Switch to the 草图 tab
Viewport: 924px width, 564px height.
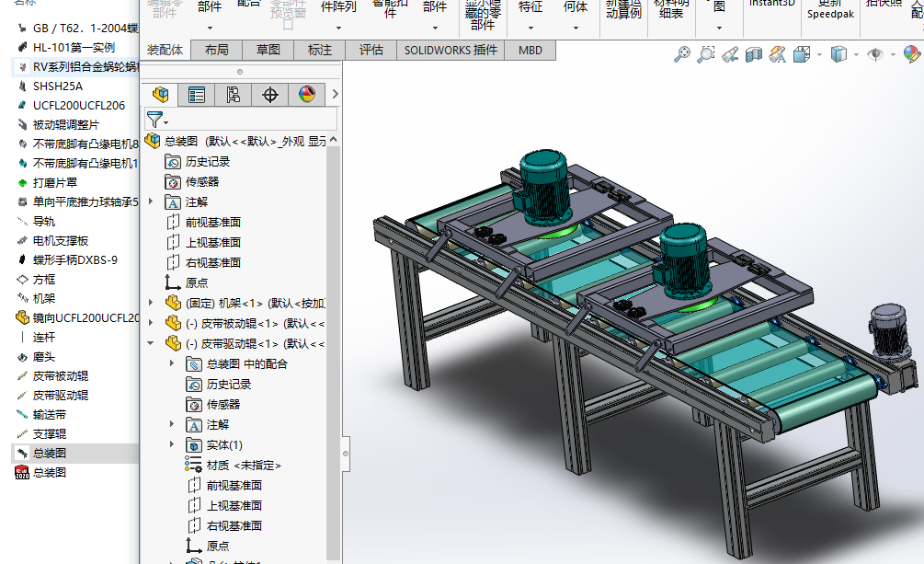click(x=268, y=51)
